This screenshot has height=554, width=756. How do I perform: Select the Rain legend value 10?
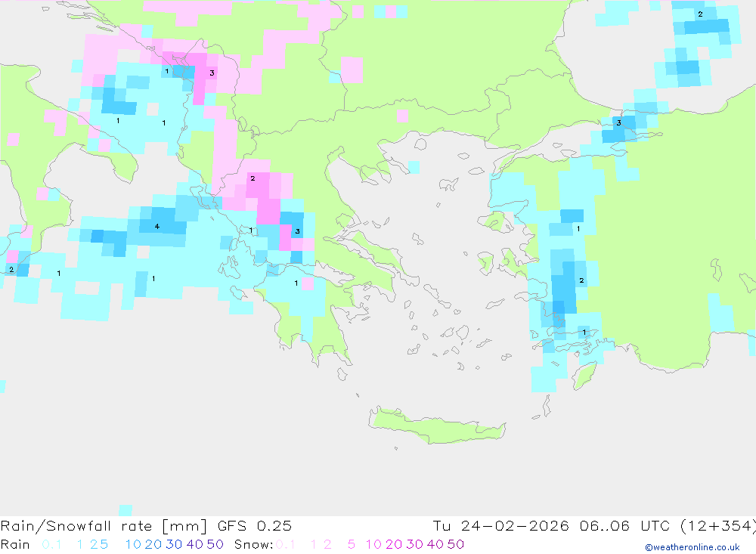click(x=133, y=544)
